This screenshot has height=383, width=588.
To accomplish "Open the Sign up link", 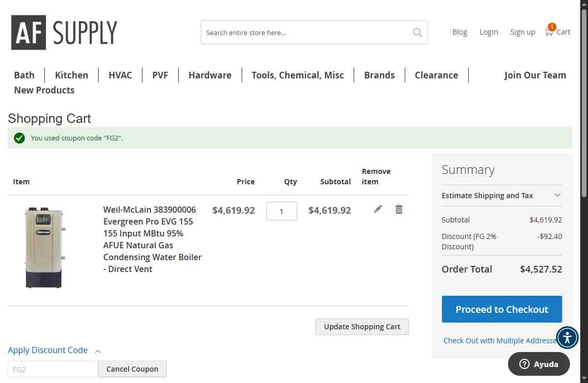I will [522, 32].
